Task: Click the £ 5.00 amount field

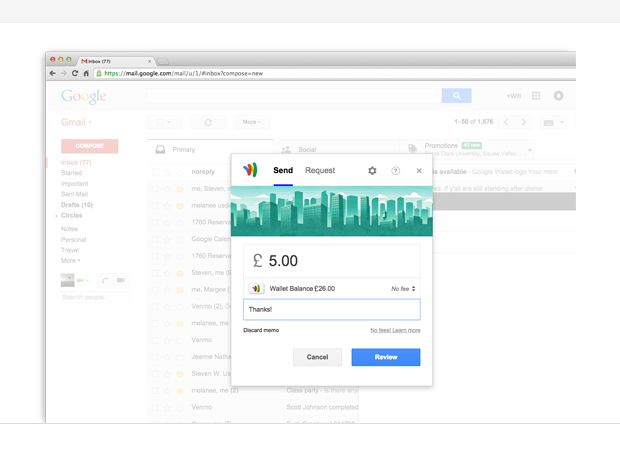Action: [332, 261]
